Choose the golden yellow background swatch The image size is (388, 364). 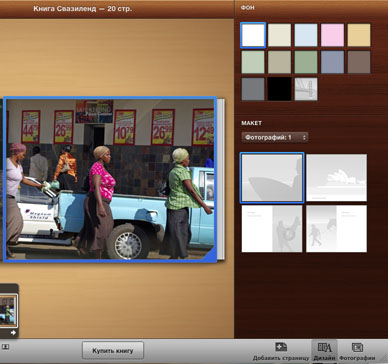[359, 35]
